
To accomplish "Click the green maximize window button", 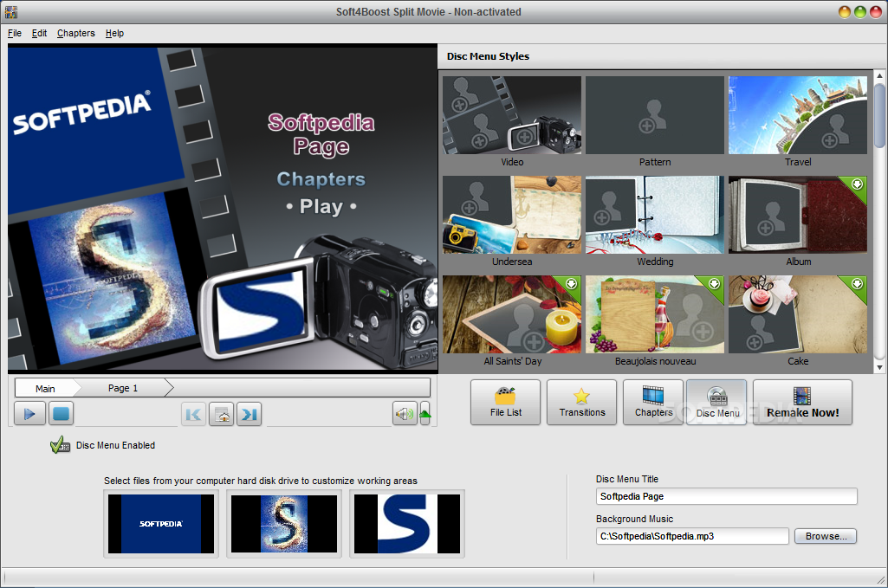I will [x=859, y=12].
